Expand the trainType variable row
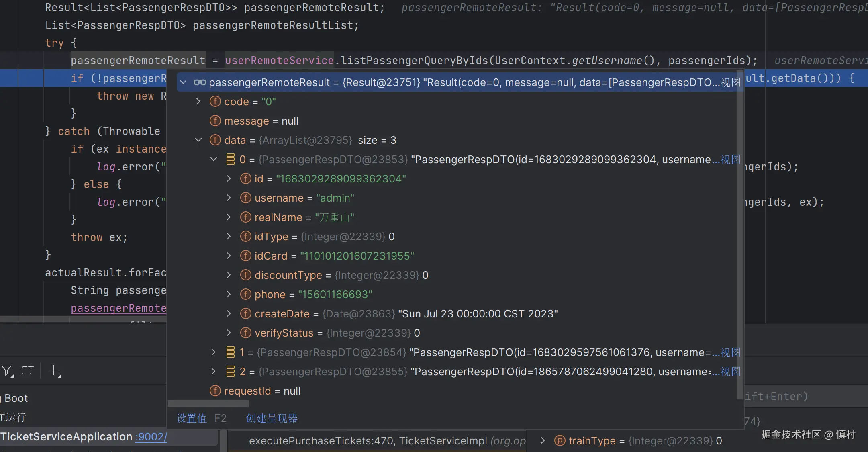The image size is (868, 452). 543,441
